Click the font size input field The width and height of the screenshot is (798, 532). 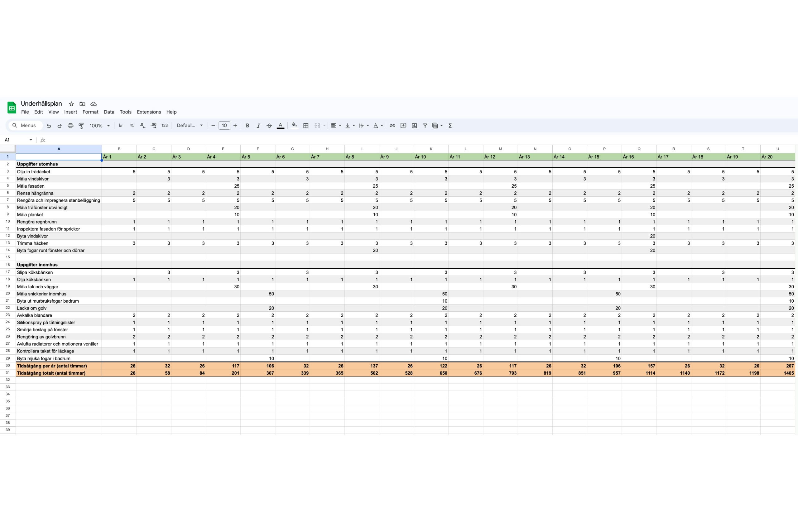click(224, 126)
